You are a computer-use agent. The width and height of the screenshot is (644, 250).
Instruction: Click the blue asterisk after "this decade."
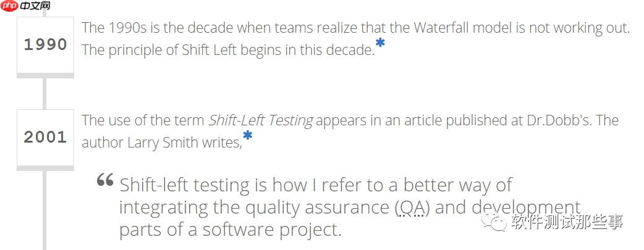pyautogui.click(x=380, y=44)
